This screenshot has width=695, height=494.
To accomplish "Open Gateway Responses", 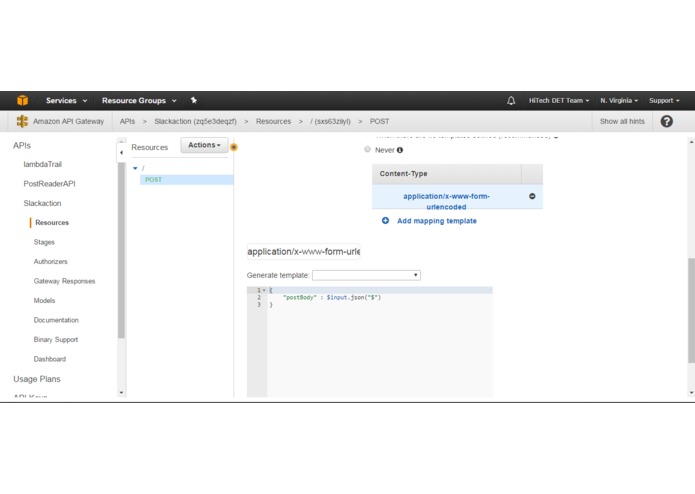I will (64, 281).
